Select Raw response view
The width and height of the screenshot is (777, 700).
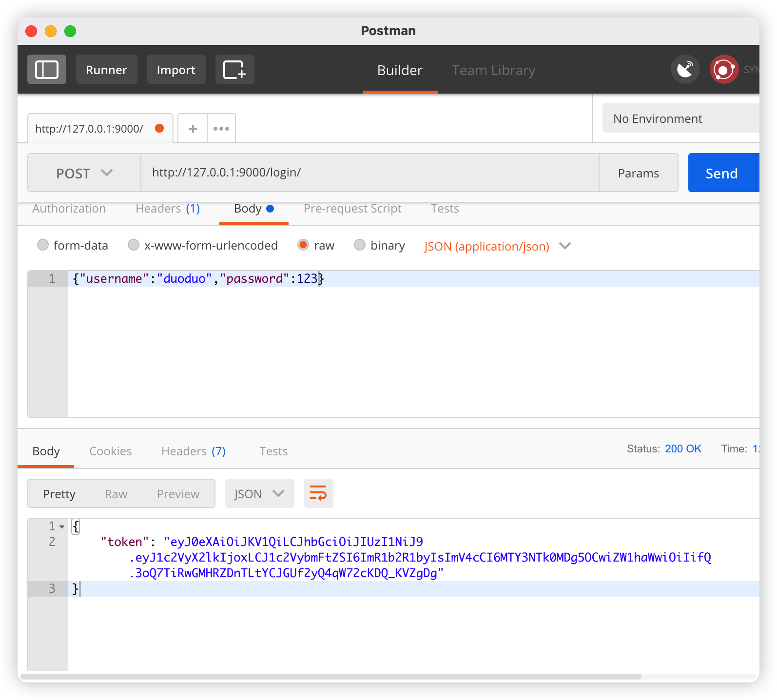pos(116,494)
